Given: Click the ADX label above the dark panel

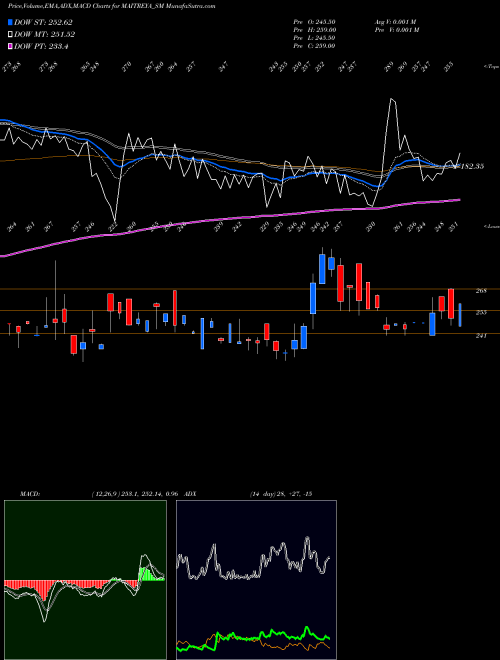Looking at the screenshot, I should [x=190, y=494].
